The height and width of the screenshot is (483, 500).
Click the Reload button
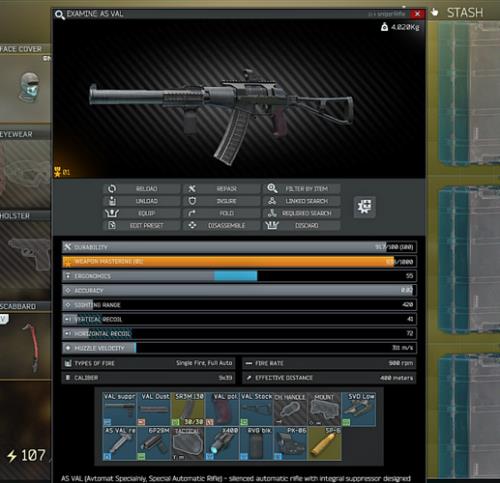[x=142, y=189]
